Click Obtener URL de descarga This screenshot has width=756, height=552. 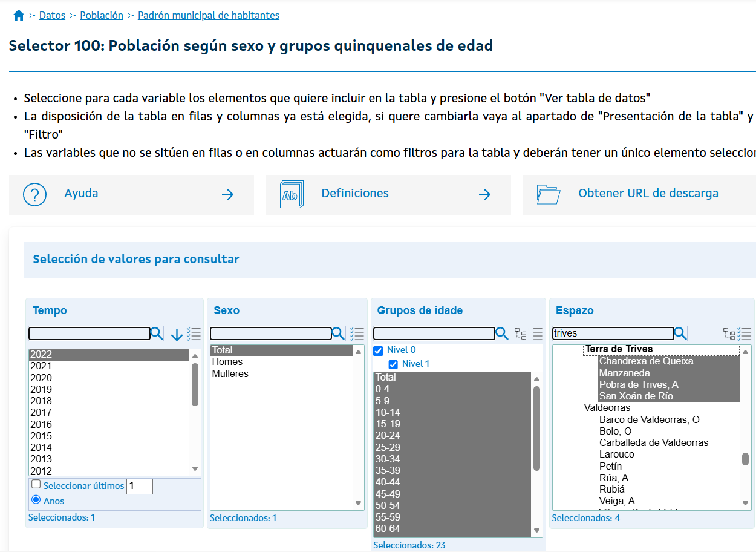(x=648, y=194)
